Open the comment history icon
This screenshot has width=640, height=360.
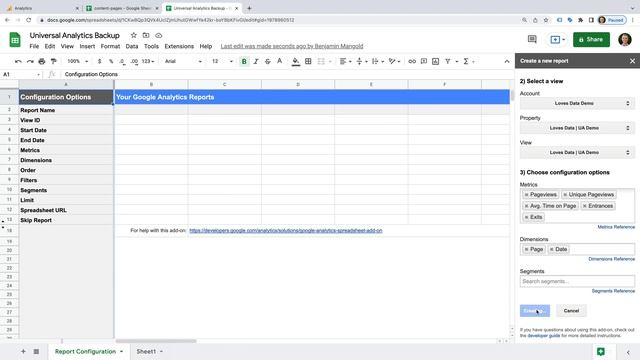tap(532, 39)
